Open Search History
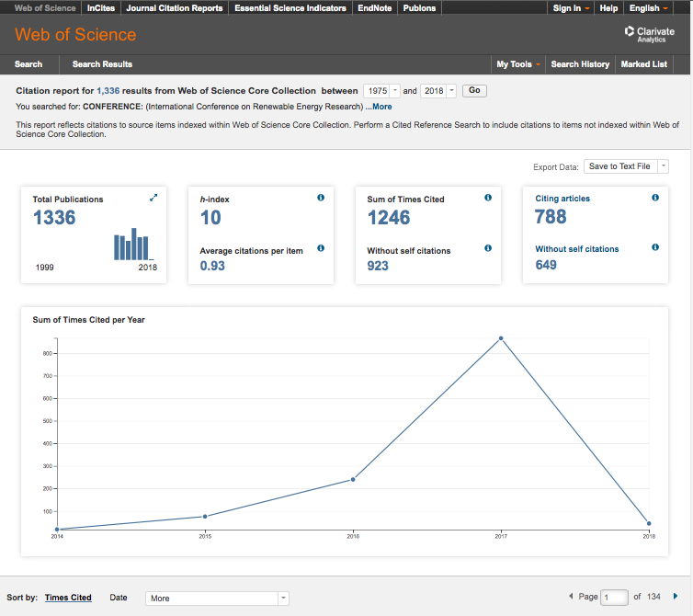Screen dimensions: 693x616 click(580, 64)
